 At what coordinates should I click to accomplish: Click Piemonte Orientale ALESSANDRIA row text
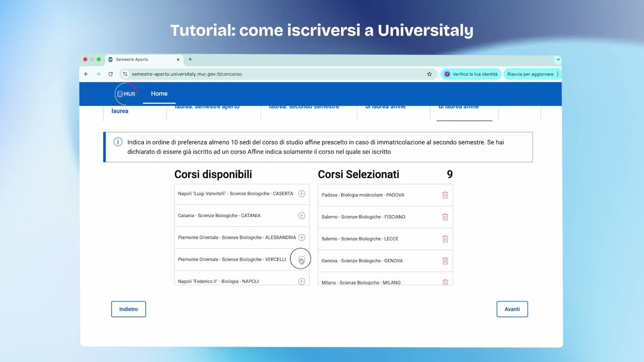(x=237, y=237)
